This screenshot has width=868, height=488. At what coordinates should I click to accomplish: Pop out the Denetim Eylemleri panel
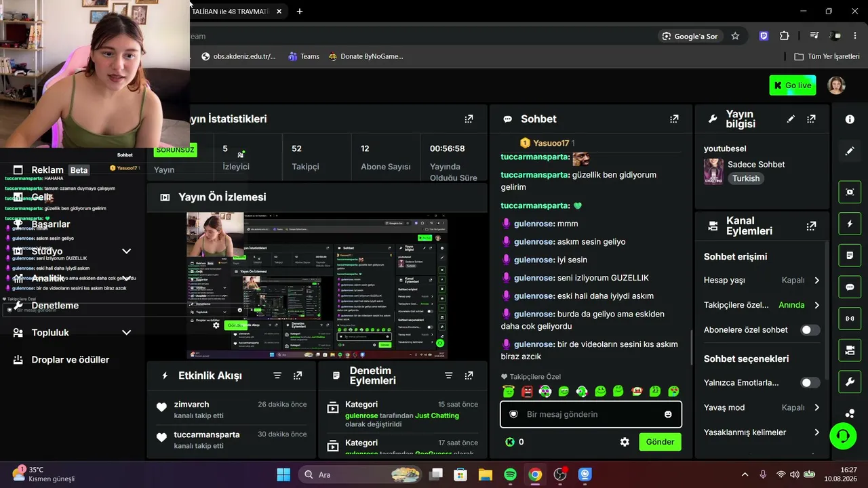point(469,375)
